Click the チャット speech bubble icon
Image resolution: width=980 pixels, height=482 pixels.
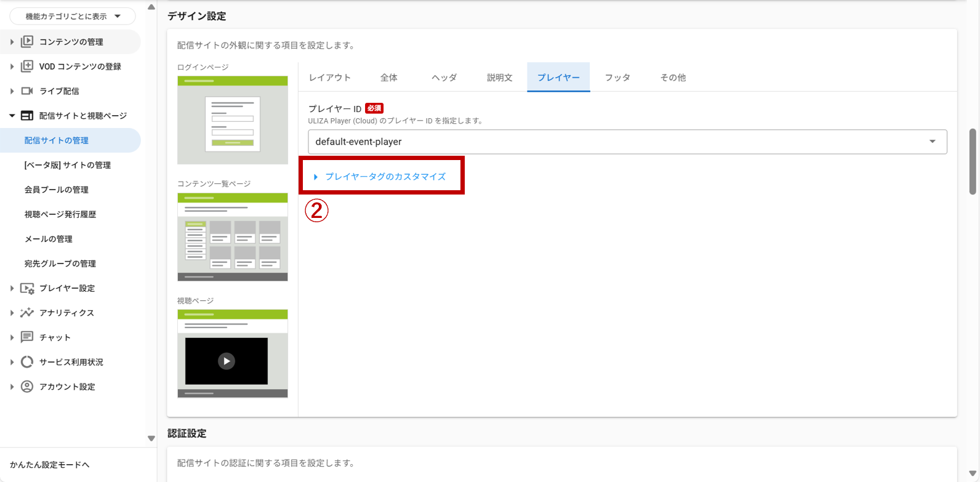(27, 337)
